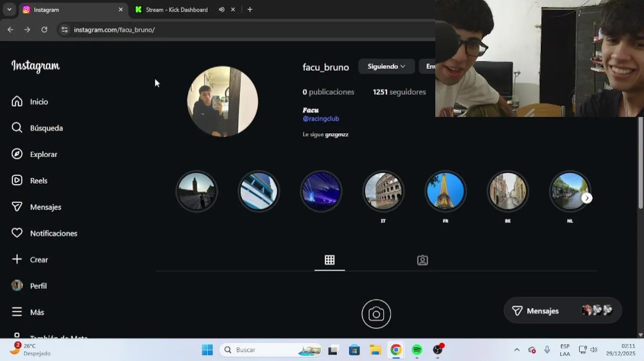This screenshot has width=644, height=361.
Task: Mute the Kick Dashboard tab audio icon
Action: pos(222,10)
